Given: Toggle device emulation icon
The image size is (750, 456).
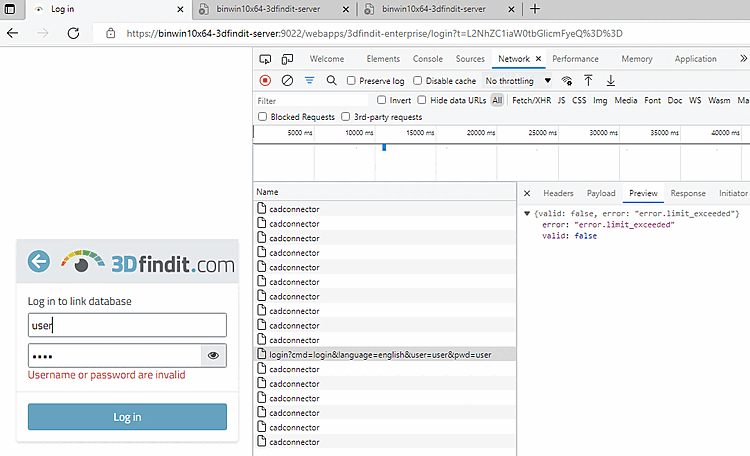Looking at the screenshot, I should (287, 59).
